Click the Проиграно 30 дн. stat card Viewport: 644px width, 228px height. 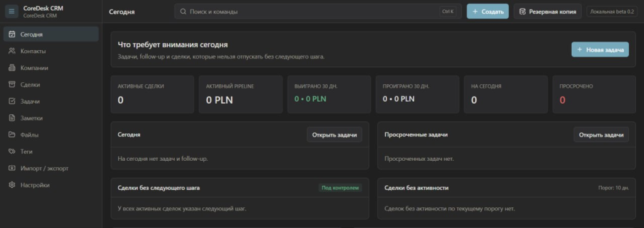coord(418,94)
